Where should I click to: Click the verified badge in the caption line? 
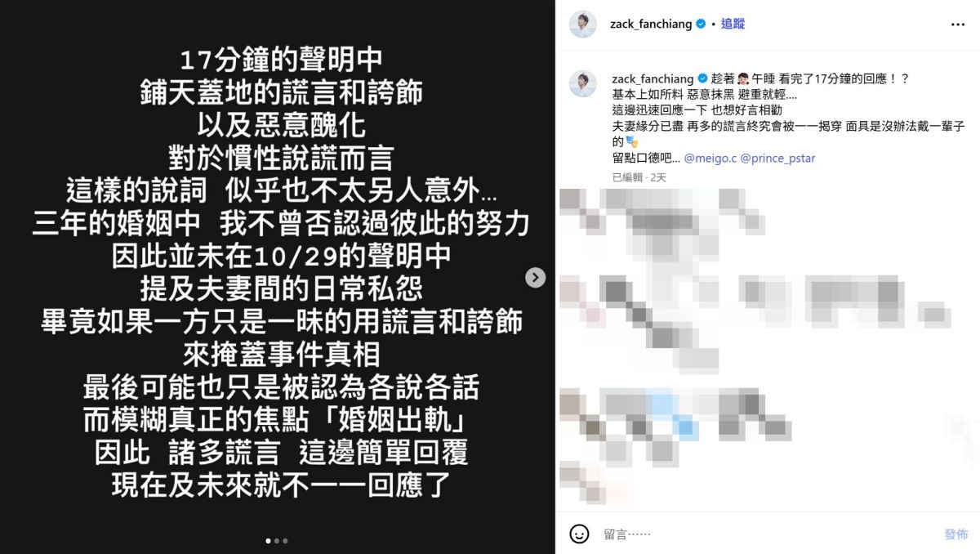tap(702, 78)
